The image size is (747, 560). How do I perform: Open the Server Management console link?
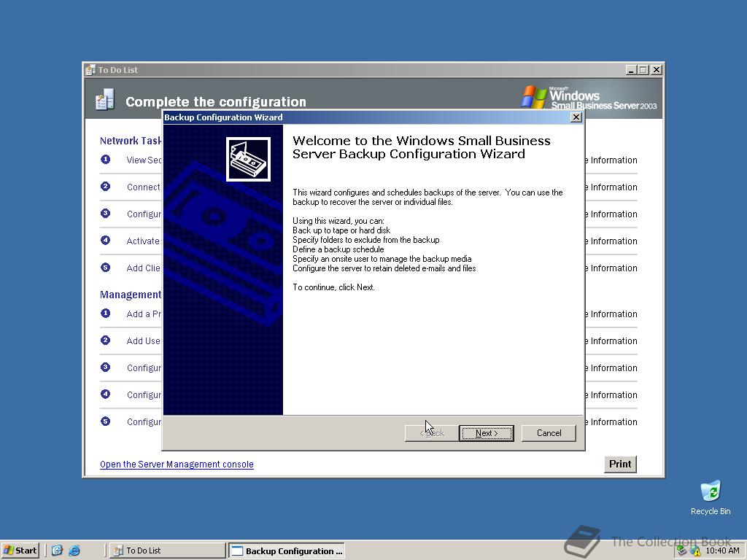point(177,464)
